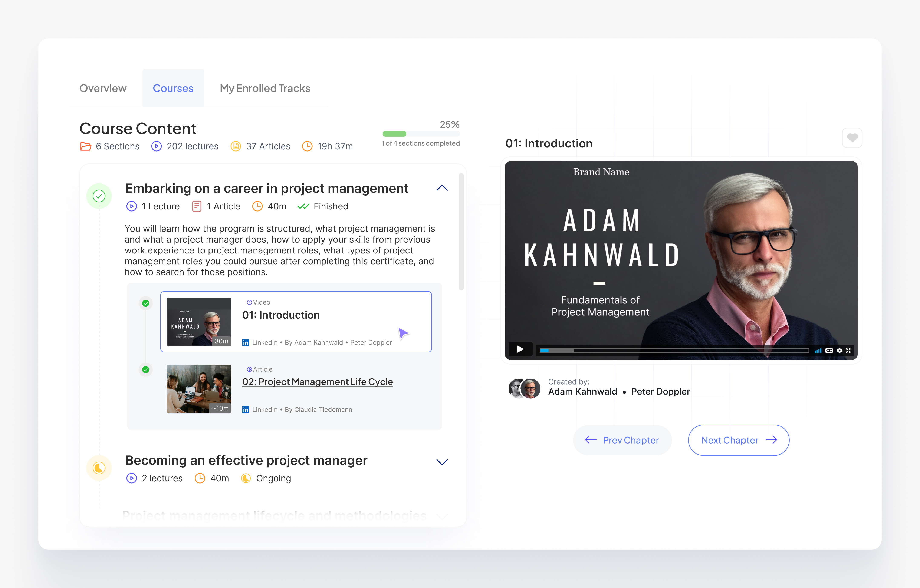The width and height of the screenshot is (920, 588).
Task: Play the introduction video
Action: click(x=520, y=349)
